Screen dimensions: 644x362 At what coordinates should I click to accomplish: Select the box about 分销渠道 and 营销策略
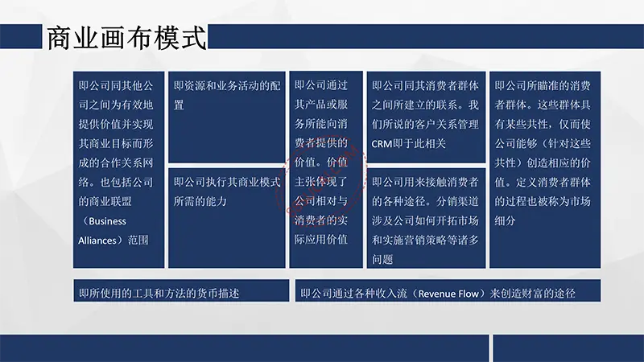(x=426, y=217)
